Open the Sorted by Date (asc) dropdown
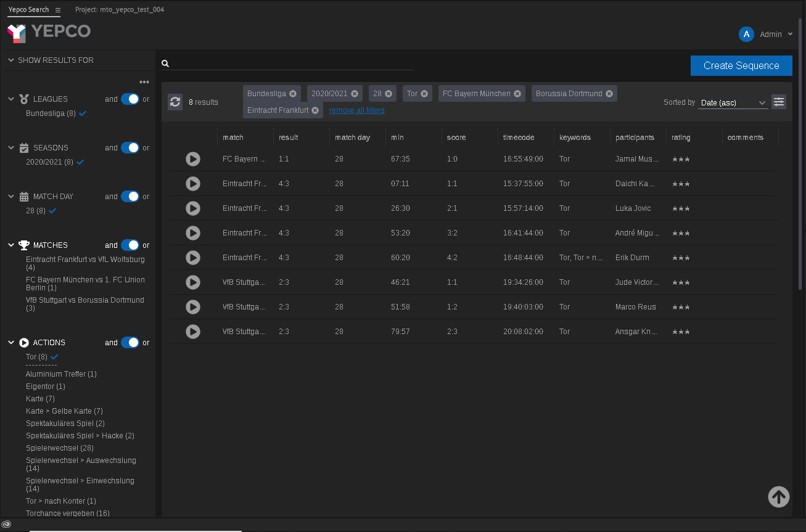This screenshot has height=532, width=806. click(733, 102)
